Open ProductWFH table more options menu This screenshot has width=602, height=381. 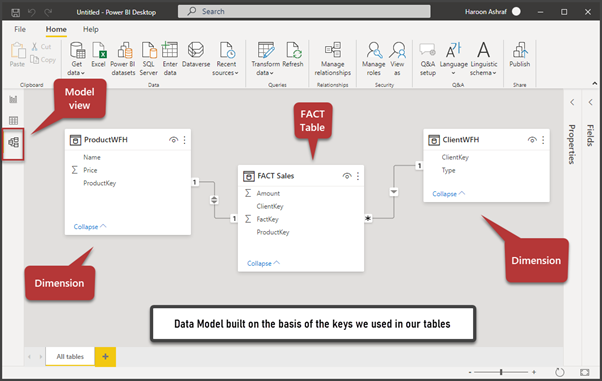coord(185,140)
